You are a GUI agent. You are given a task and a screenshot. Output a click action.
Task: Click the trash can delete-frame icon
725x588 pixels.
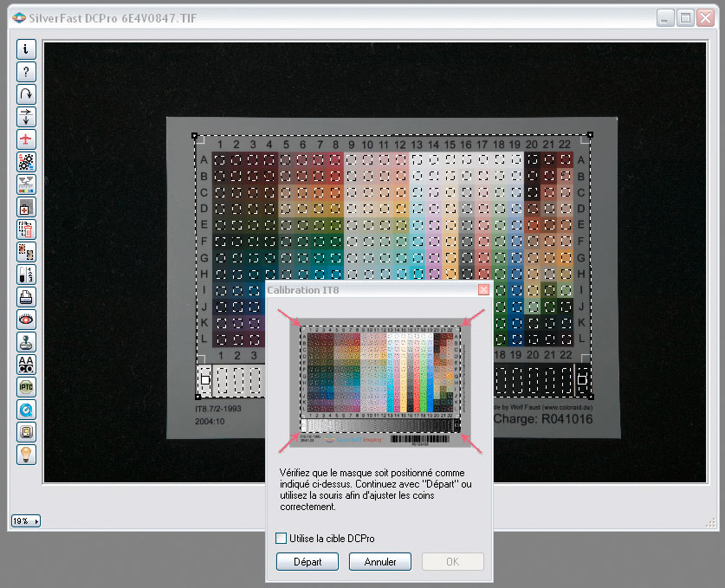26,229
